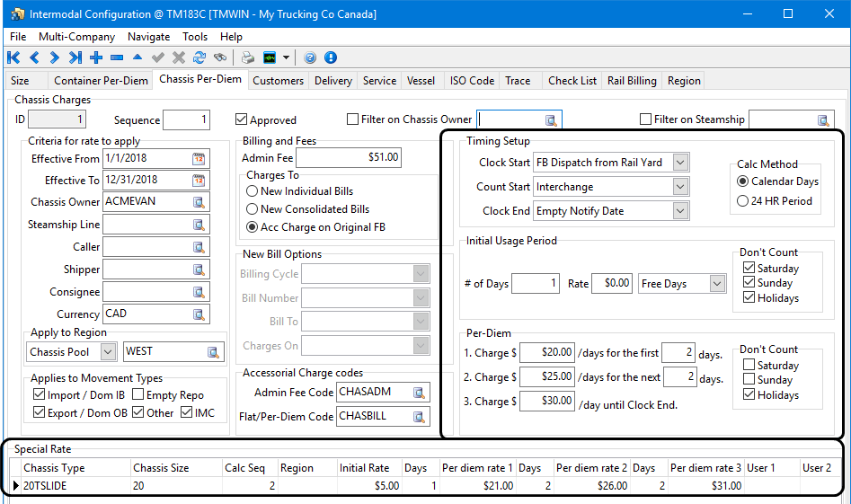Select the 24 HR Period option
The image size is (851, 504).
click(742, 201)
